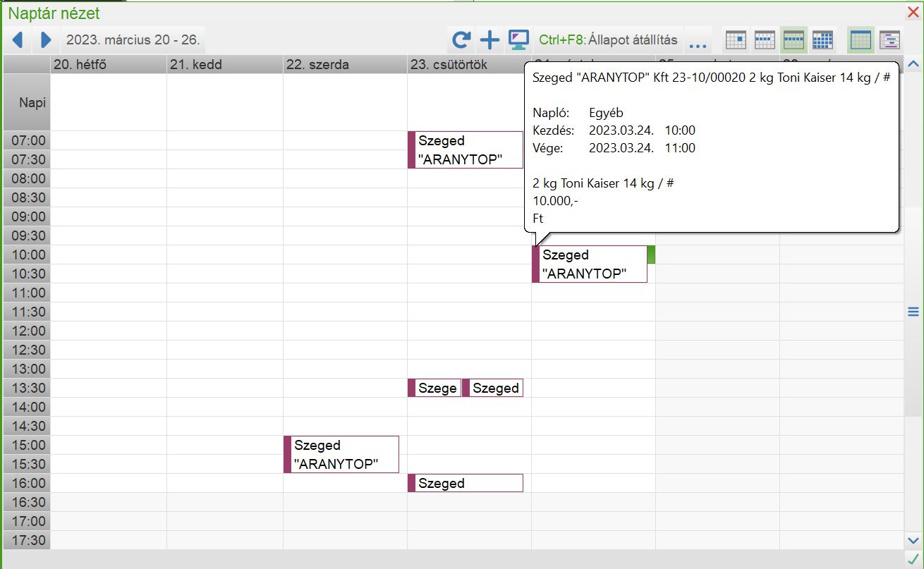
Task: Click the 16:30 time slot label
Action: tap(27, 502)
